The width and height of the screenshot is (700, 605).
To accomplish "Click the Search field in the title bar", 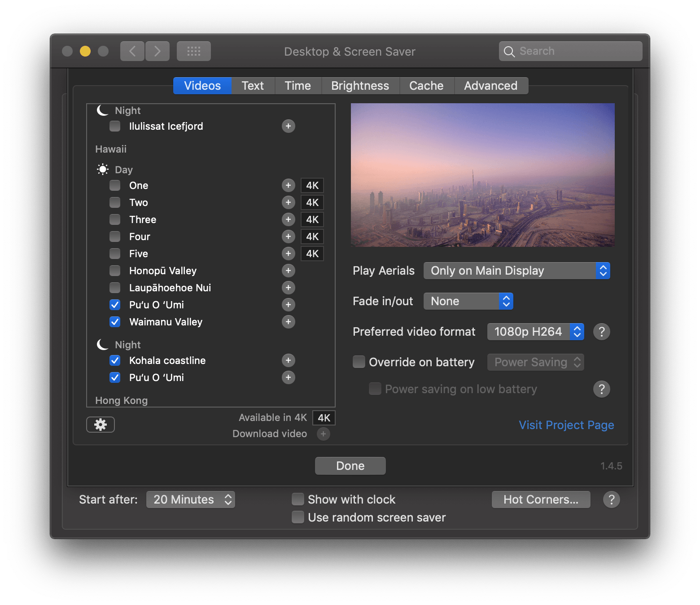I will pyautogui.click(x=571, y=51).
